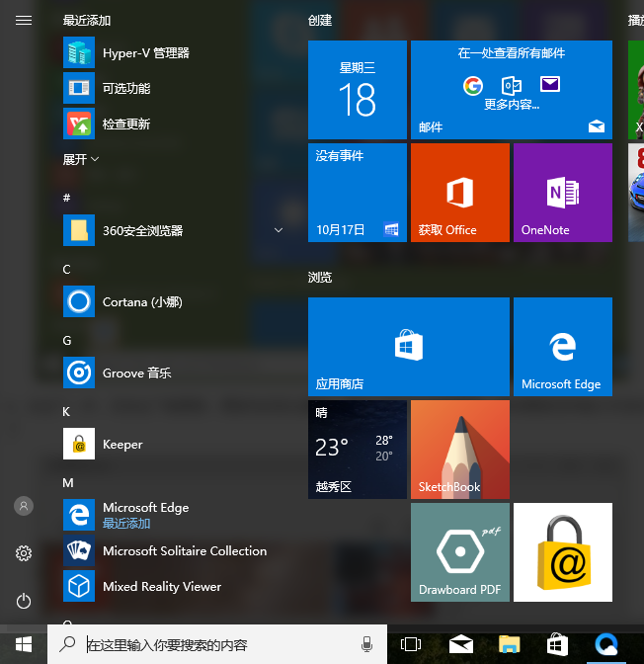Viewport: 644px width, 664px height.
Task: Click the search box on taskbar
Action: pos(217,645)
